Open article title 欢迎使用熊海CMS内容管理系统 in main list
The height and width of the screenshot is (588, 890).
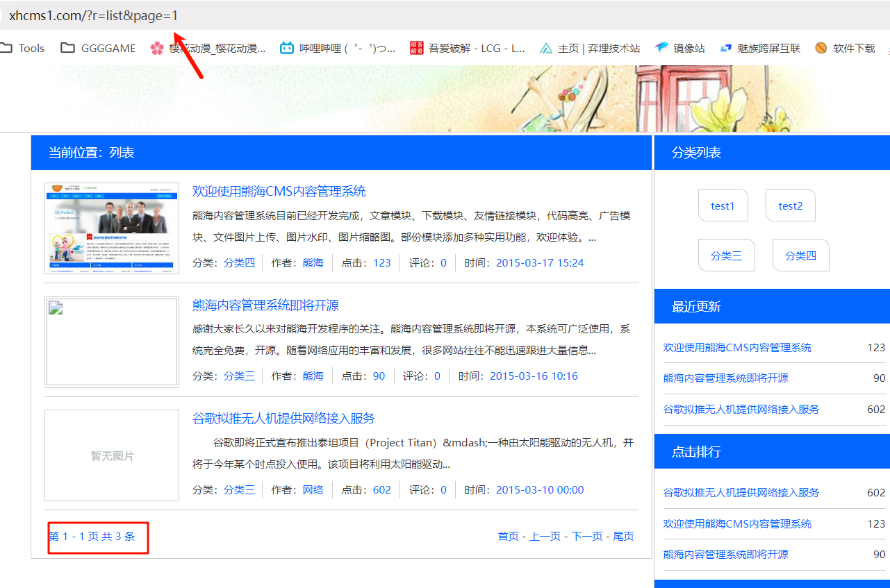279,191
